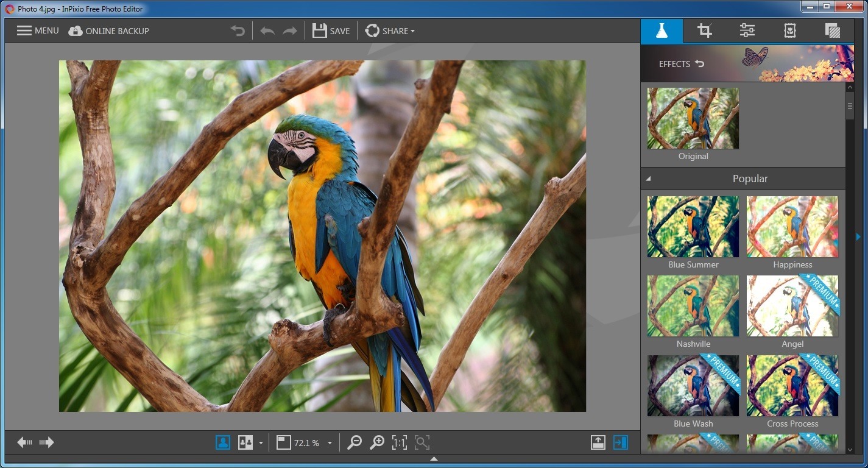
Task: Click the revert to original arrow icon
Action: (x=238, y=30)
